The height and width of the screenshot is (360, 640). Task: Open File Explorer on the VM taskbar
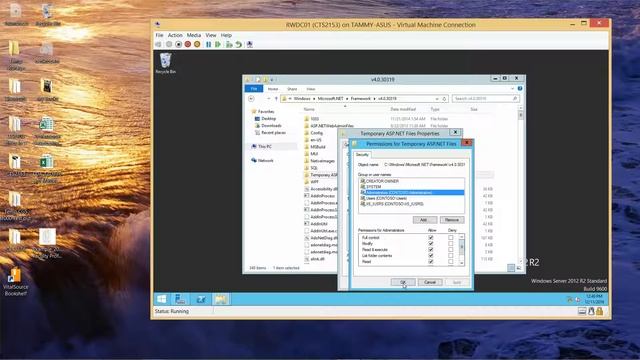click(x=221, y=299)
